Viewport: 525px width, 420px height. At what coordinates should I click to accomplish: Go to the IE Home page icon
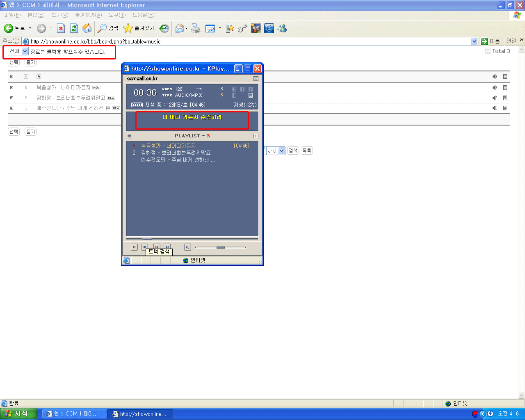(x=87, y=28)
